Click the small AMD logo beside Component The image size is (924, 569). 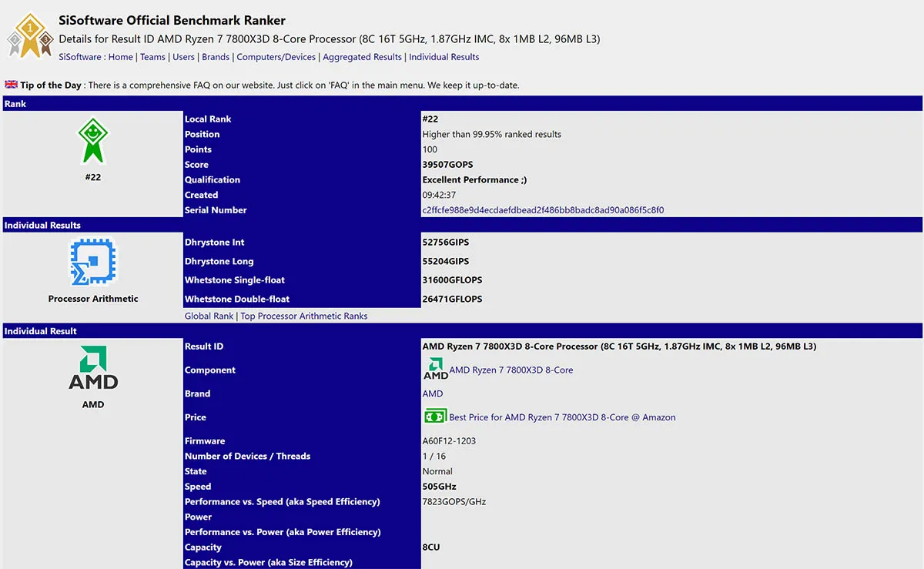[x=436, y=369]
